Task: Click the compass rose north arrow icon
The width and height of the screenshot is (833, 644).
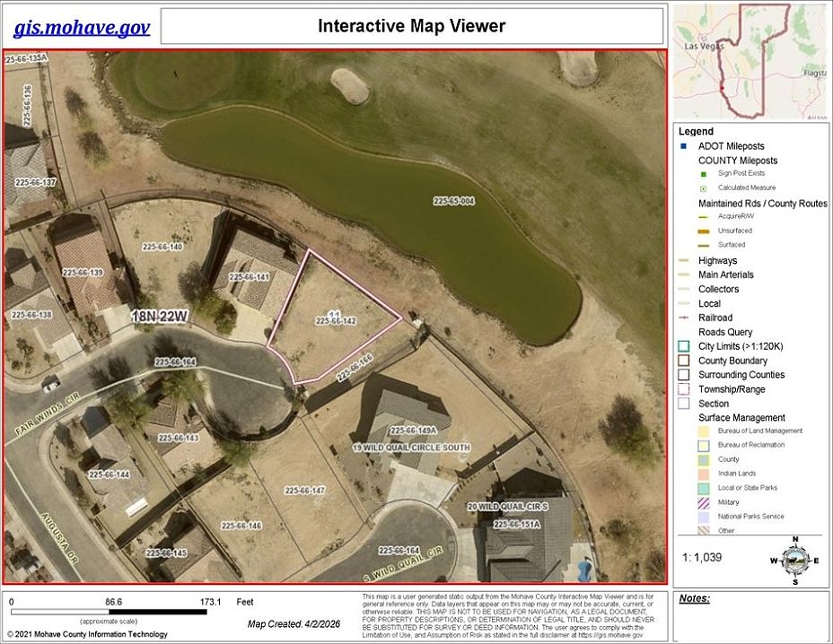Action: click(x=795, y=561)
